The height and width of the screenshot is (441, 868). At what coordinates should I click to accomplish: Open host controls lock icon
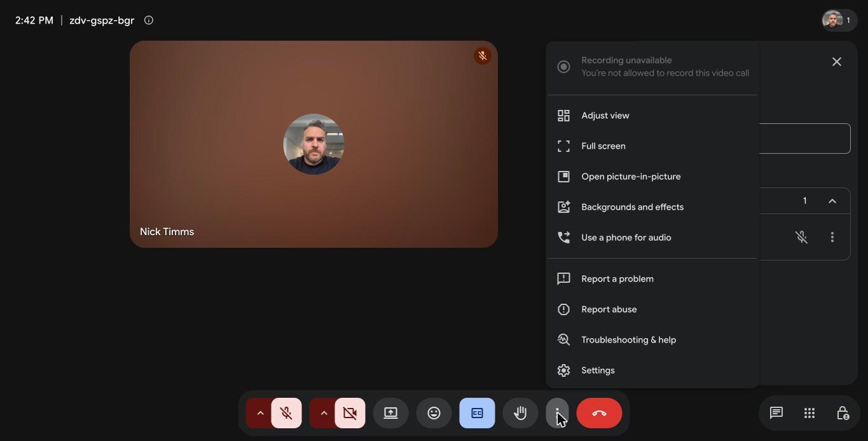coord(843,413)
